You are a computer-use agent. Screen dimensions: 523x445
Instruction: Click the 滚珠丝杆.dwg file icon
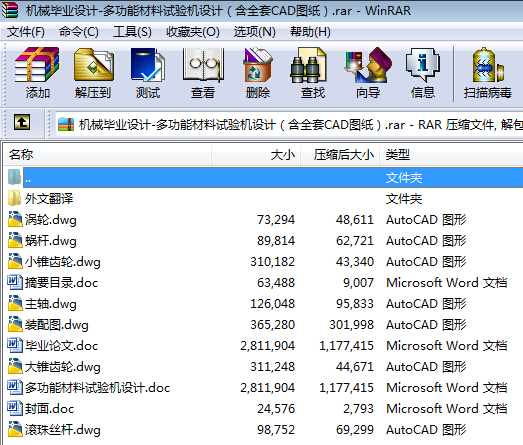point(15,429)
